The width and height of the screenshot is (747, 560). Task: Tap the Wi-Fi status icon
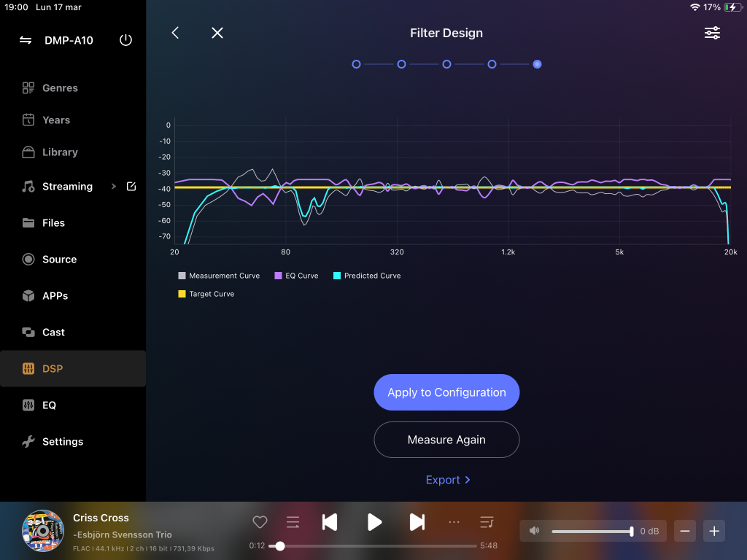pyautogui.click(x=695, y=7)
